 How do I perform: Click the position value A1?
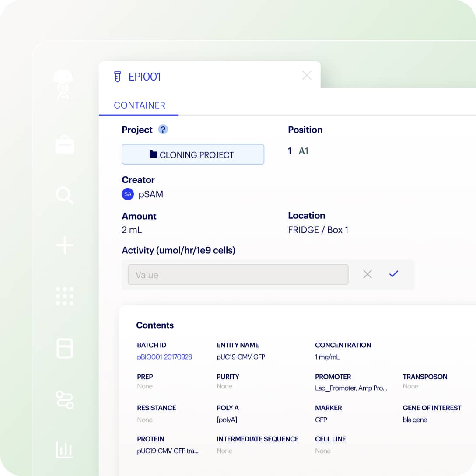(304, 151)
